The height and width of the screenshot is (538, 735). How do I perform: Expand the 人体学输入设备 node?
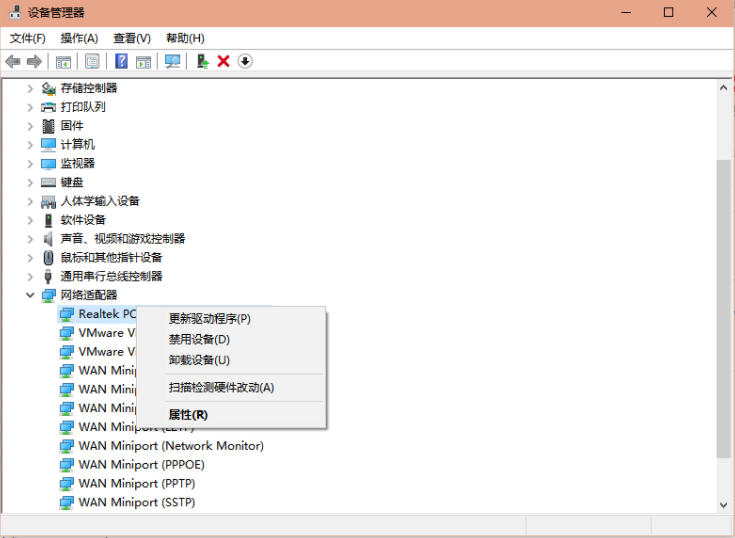[30, 202]
